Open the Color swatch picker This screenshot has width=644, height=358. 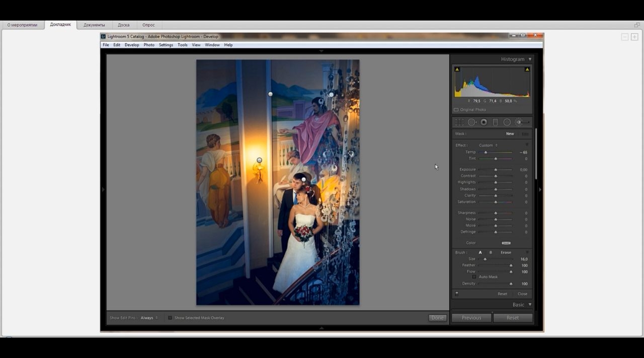[506, 243]
